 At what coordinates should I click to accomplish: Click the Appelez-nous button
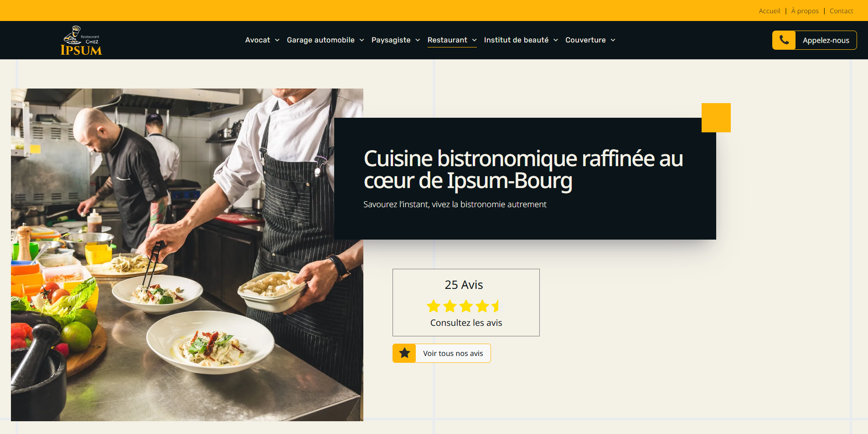click(815, 40)
